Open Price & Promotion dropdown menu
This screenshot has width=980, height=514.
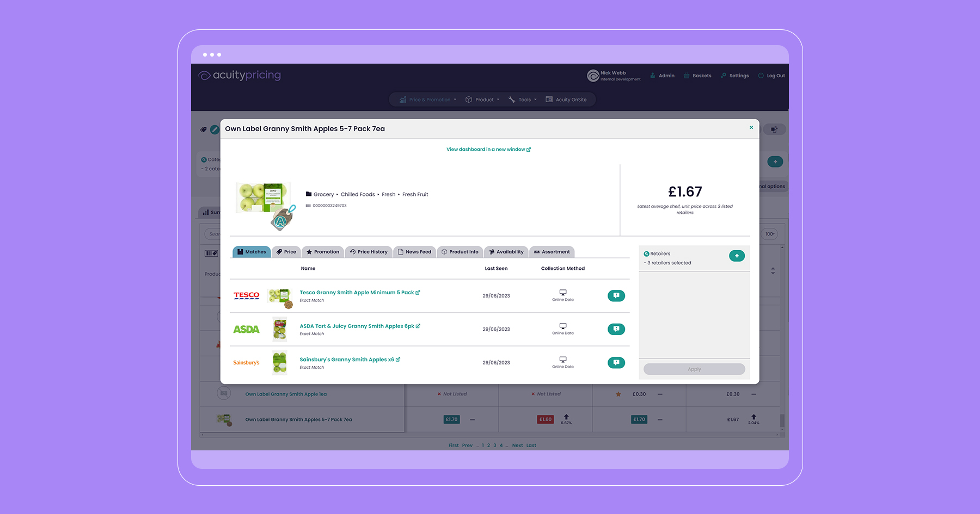coord(428,100)
